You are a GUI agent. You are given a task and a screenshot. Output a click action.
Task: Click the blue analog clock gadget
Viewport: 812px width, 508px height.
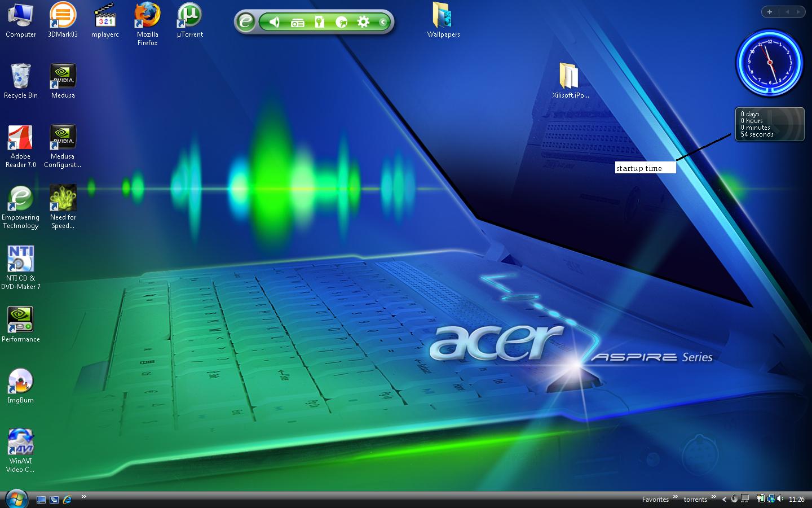tap(769, 63)
